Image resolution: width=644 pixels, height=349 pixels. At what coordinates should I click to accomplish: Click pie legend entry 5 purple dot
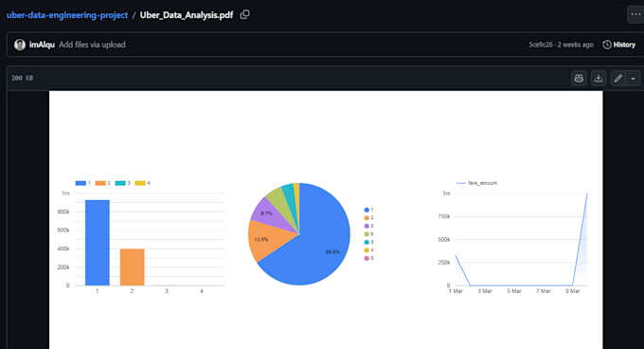367,226
